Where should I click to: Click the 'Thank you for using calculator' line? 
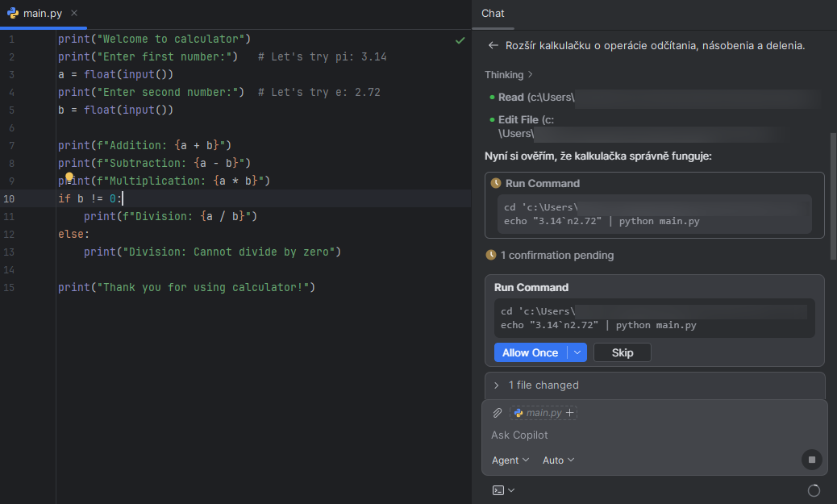click(x=187, y=287)
